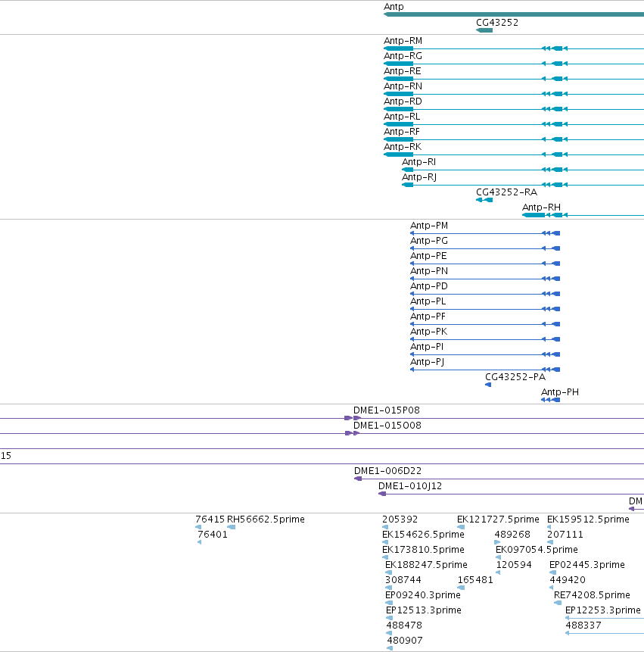Select the Antp gene label
The width and height of the screenshot is (644, 652).
point(394,7)
